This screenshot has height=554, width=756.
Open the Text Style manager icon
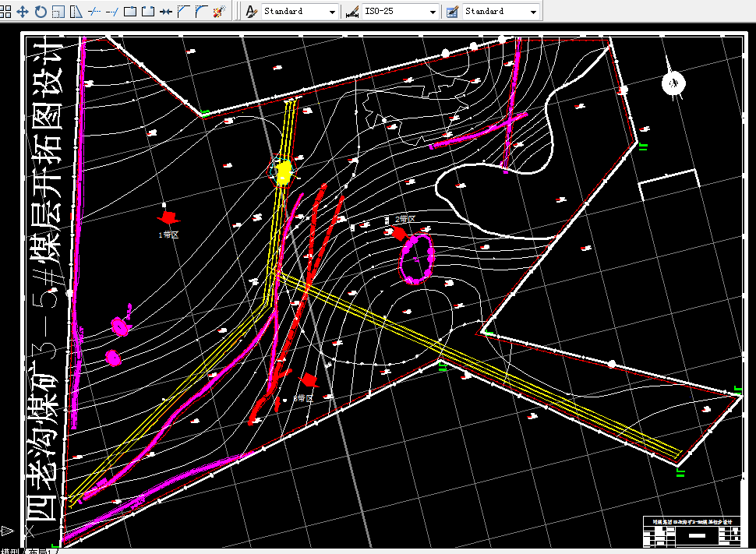(251, 11)
